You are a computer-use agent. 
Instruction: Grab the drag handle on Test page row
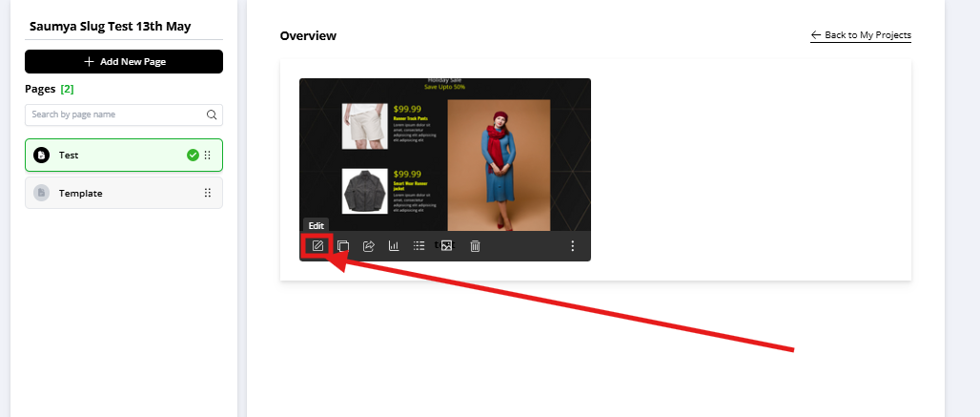coord(208,155)
